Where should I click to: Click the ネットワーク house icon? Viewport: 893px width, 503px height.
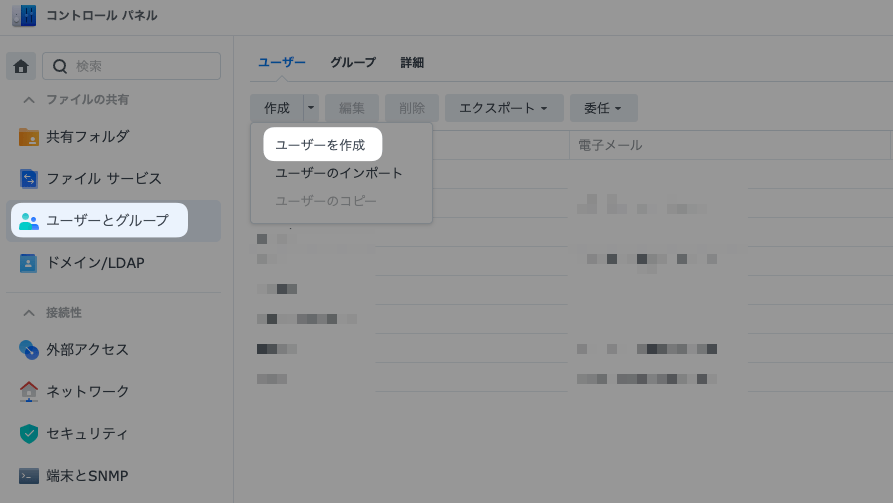(29, 392)
